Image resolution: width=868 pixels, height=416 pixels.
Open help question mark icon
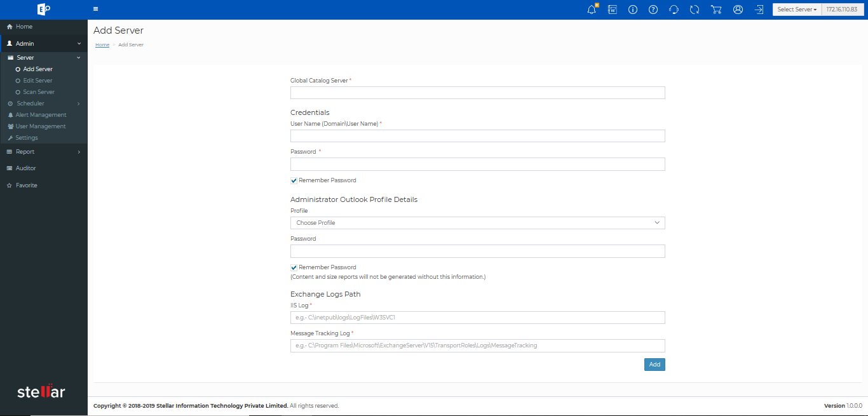click(653, 10)
